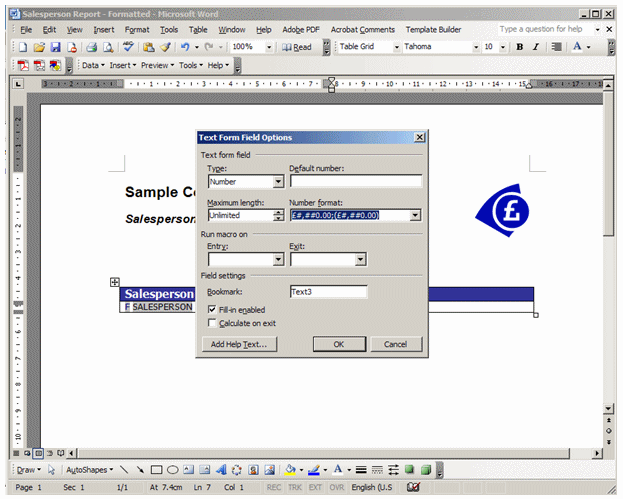Viewport: 623px width, 499px height.
Task: Click the Fill Color yellow paint bucket
Action: click(x=290, y=470)
